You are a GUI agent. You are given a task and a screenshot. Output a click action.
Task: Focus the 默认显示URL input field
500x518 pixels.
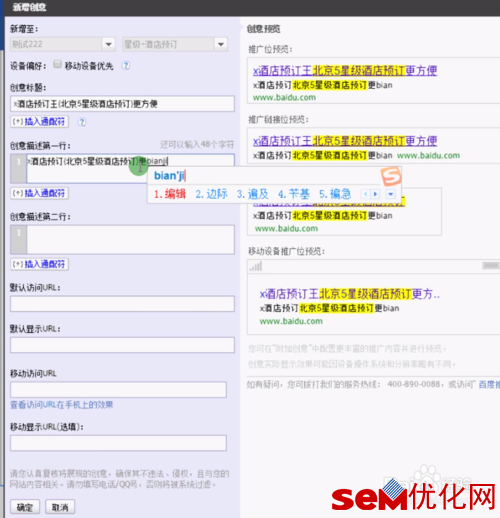click(x=122, y=345)
